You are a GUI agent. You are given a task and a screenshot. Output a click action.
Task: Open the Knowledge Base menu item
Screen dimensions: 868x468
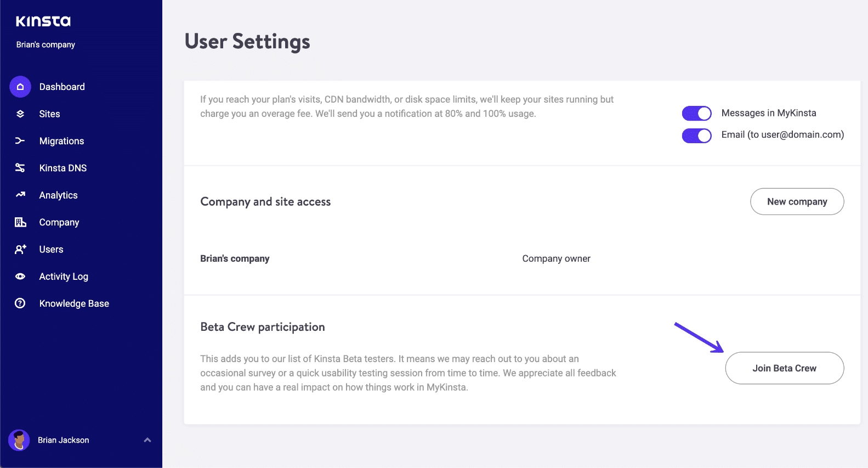74,303
